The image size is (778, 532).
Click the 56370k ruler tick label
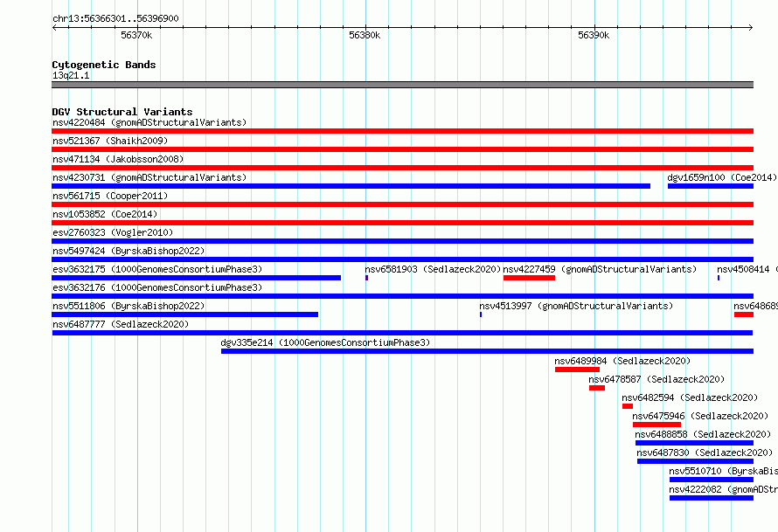coord(136,35)
